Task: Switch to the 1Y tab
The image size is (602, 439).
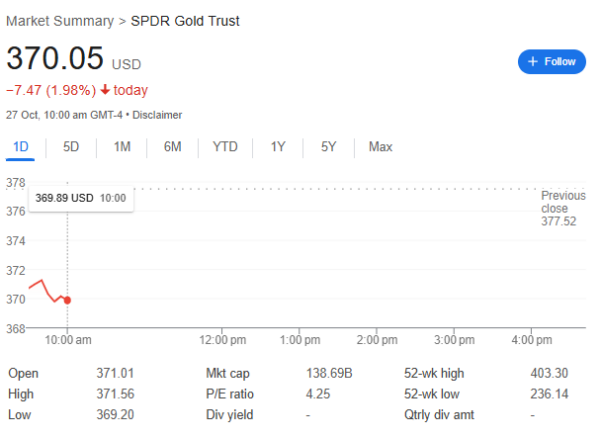Action: tap(278, 147)
